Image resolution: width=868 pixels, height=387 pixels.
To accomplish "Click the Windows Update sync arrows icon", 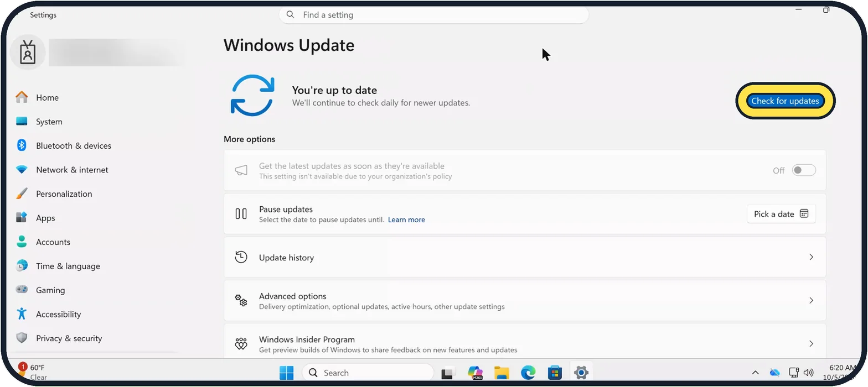I will coord(252,95).
